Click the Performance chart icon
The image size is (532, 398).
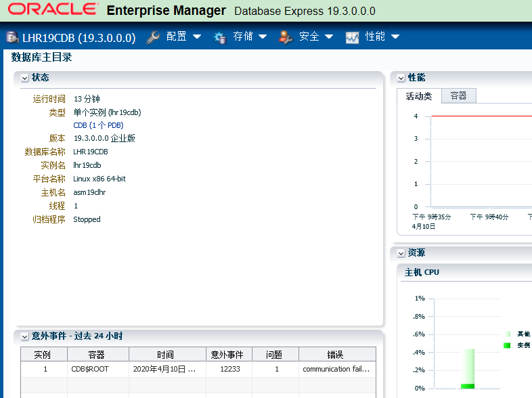(x=352, y=37)
